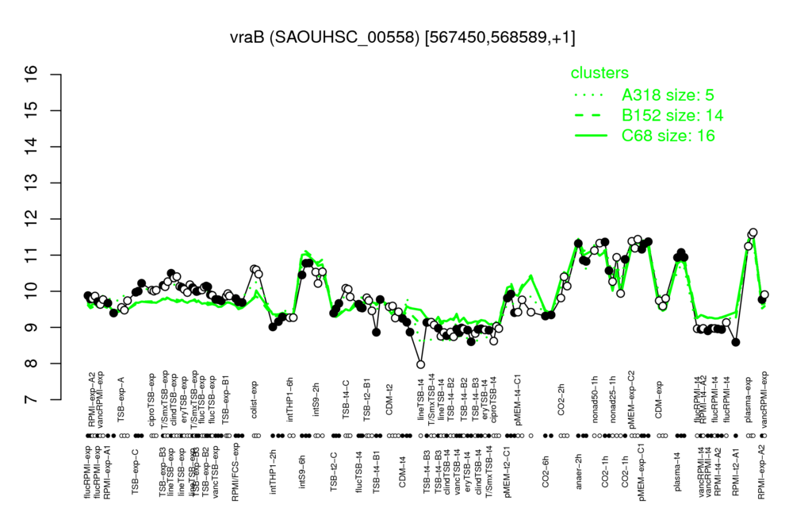Click the dashed line sample for B152
The height and width of the screenshot is (508, 812).
[590, 116]
